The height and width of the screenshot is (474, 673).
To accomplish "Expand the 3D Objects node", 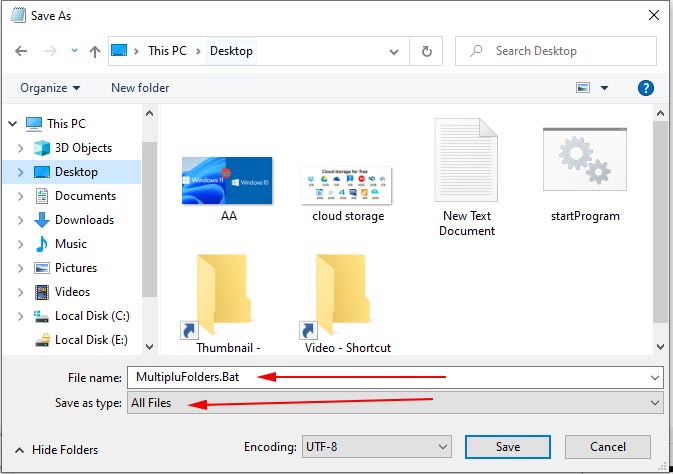I will pos(20,148).
